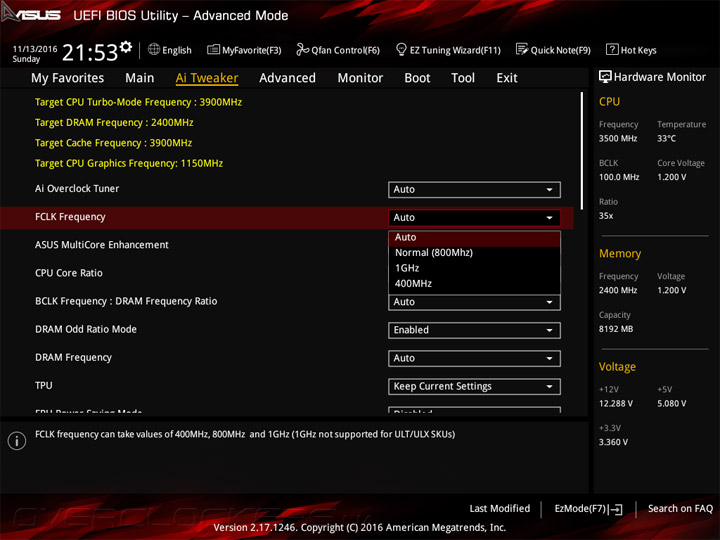Click the 11/13/2016 date
The height and width of the screenshot is (540, 720).
35,49
